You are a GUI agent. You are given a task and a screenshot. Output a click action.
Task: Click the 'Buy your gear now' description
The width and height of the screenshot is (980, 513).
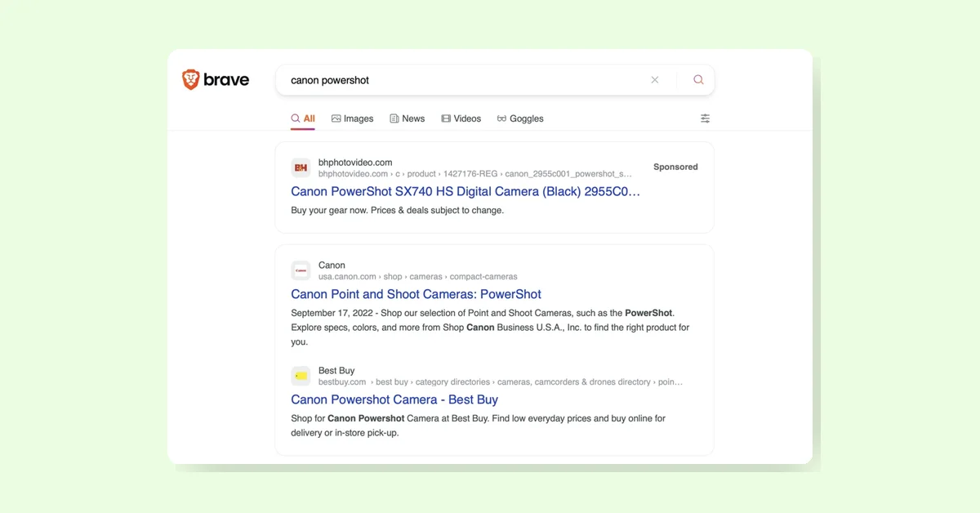coord(398,210)
